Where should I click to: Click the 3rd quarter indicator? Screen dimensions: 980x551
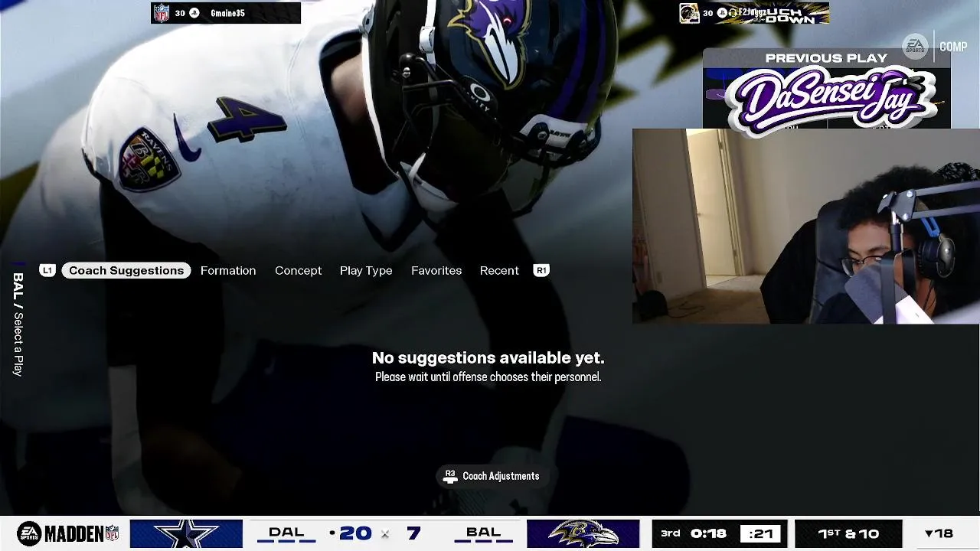[671, 533]
